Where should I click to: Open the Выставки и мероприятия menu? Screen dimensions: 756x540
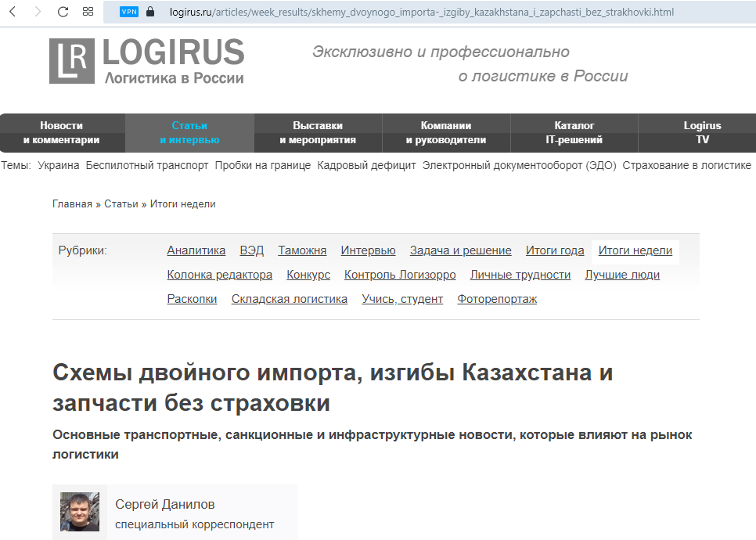click(x=318, y=133)
